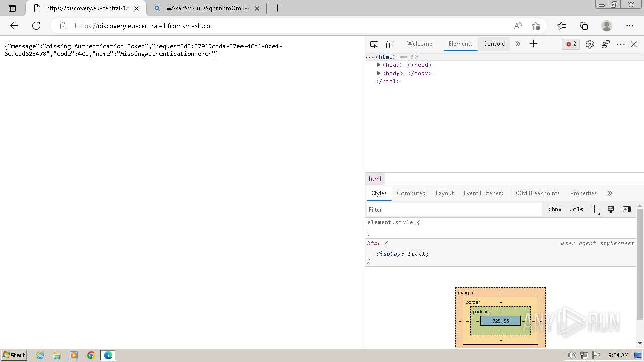Refresh the current page
The image size is (644, 362).
tap(36, 26)
